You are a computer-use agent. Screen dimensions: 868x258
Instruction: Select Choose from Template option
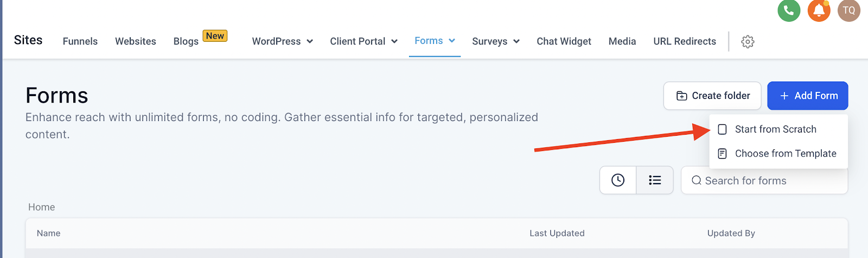point(778,154)
